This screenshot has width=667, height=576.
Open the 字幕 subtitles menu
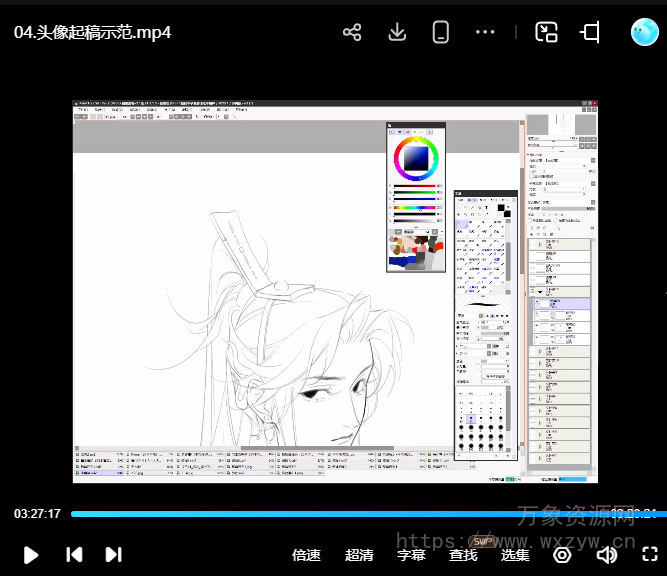[411, 555]
